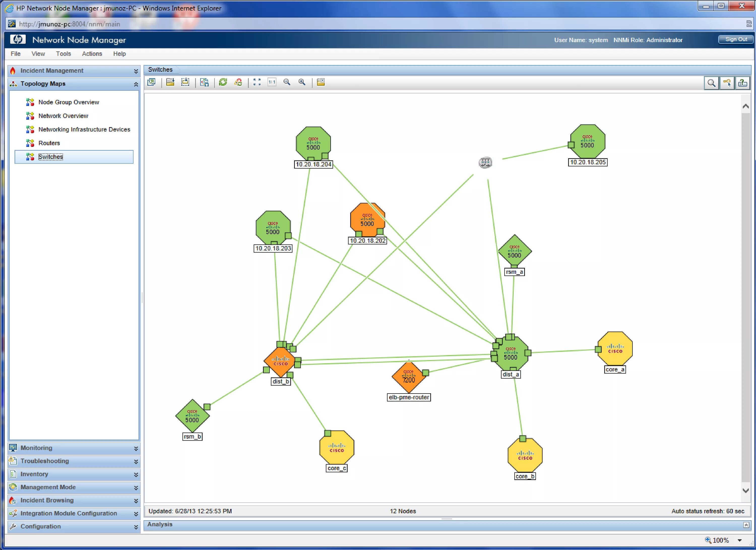Image resolution: width=756 pixels, height=550 pixels.
Task: Open the Tools menu
Action: [63, 54]
